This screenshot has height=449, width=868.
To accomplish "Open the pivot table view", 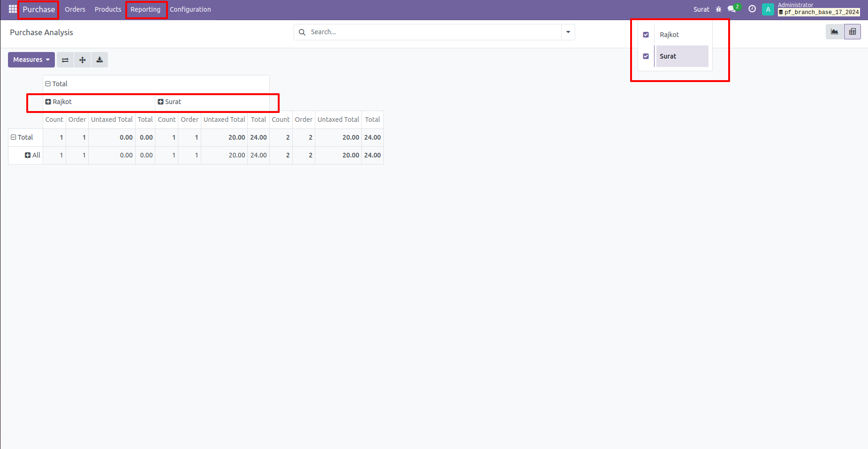I will pos(852,31).
